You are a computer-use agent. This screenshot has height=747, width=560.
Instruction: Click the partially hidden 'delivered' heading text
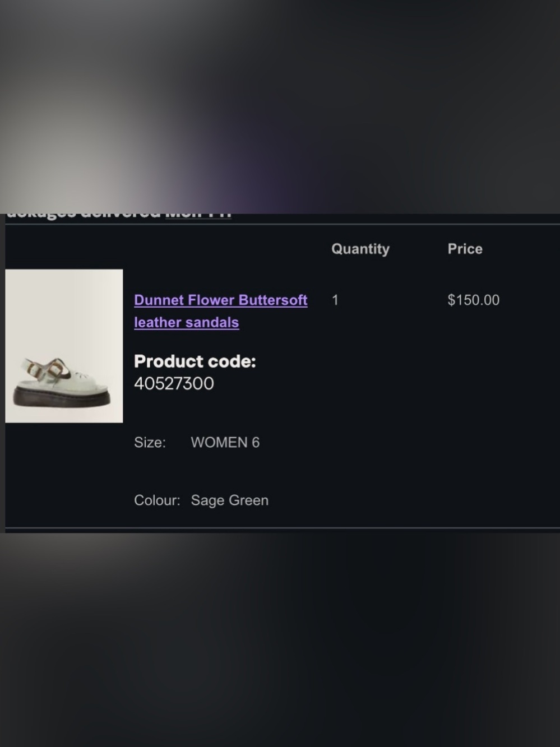tap(121, 215)
